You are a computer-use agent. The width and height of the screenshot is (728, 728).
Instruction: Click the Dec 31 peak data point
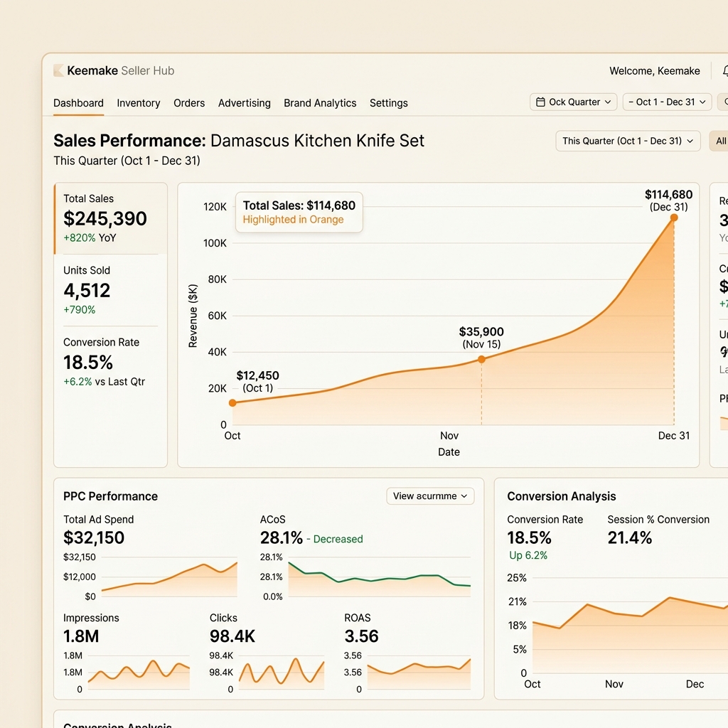tap(674, 218)
